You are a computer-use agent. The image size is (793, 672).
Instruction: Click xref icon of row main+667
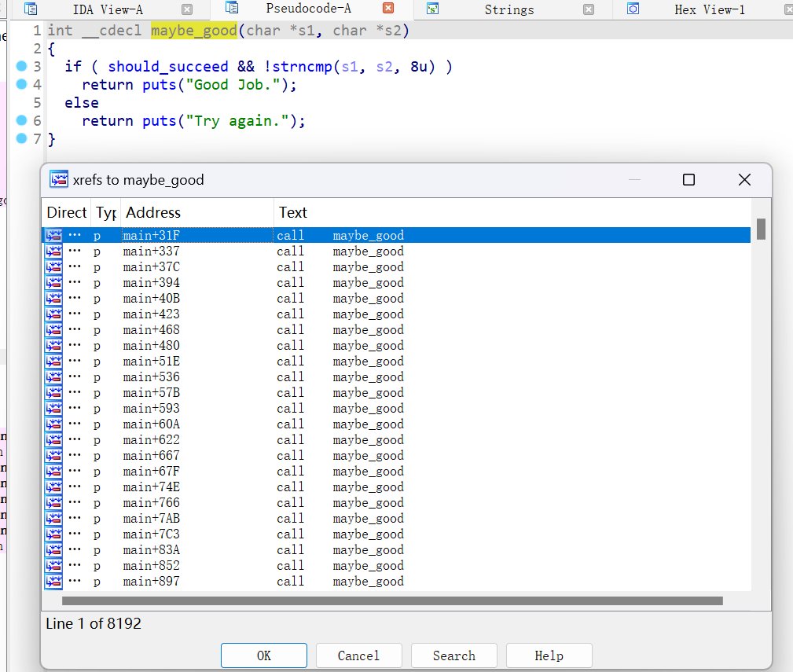pyautogui.click(x=53, y=456)
